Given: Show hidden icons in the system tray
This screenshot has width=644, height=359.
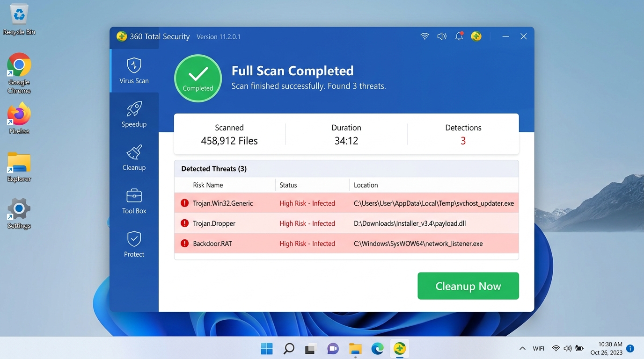Looking at the screenshot, I should [522, 349].
